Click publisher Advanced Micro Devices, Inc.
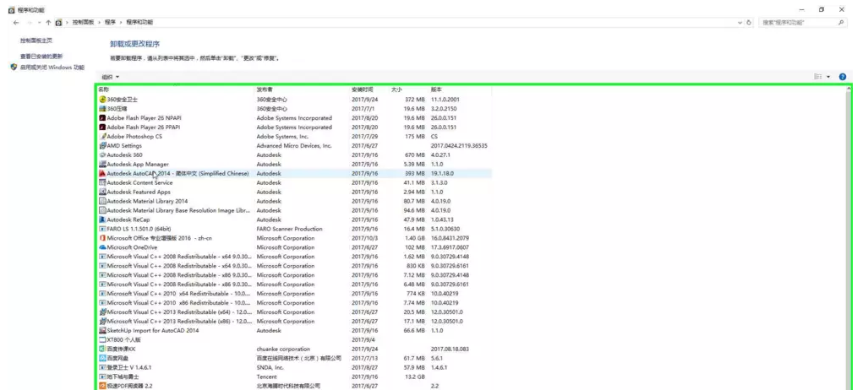 tap(294, 146)
